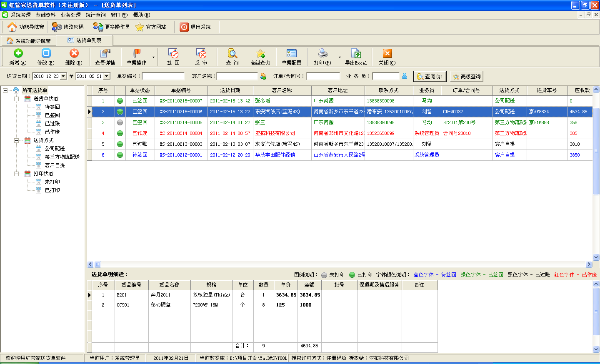Open the 业务处理 menu

coord(70,15)
